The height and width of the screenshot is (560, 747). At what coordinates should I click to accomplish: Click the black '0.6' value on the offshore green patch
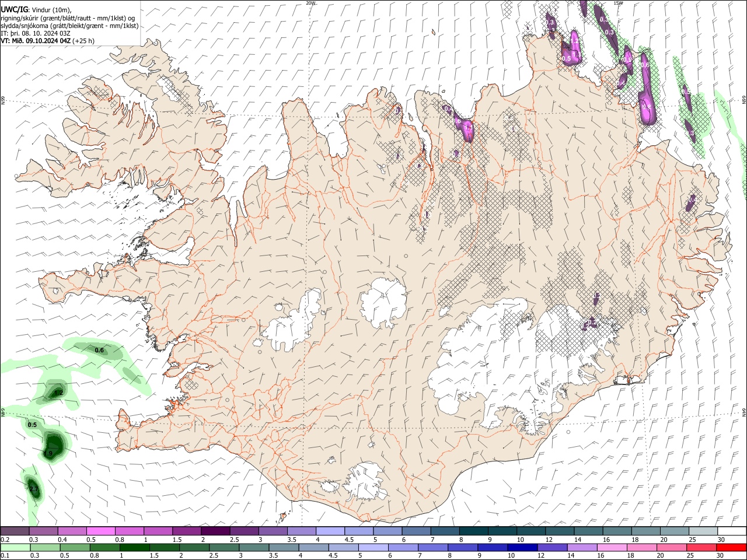pyautogui.click(x=99, y=351)
